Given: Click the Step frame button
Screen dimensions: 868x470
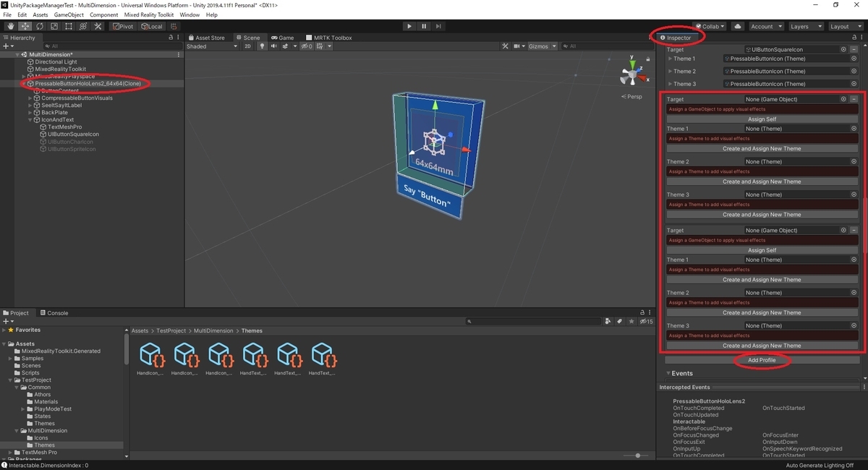Looking at the screenshot, I should tap(440, 27).
